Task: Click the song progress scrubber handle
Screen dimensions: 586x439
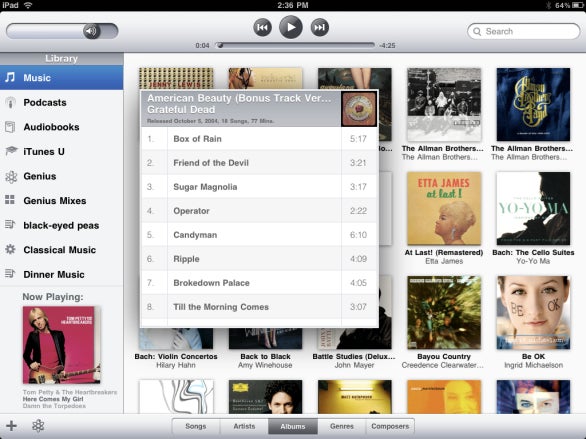Action: [220, 45]
